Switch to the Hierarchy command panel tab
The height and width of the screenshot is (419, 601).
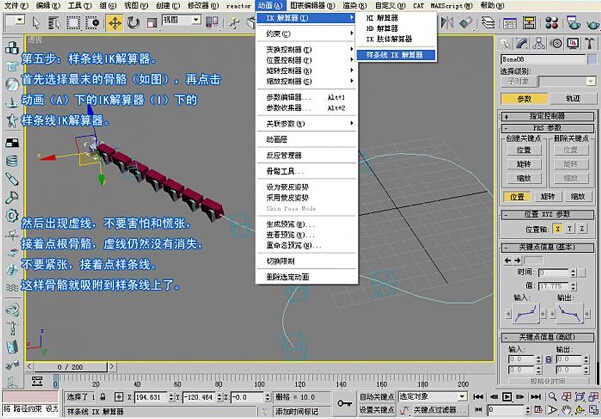pyautogui.click(x=539, y=43)
